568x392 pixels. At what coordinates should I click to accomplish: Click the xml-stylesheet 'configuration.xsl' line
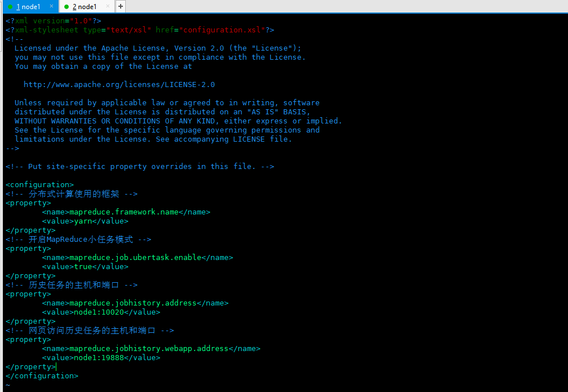pyautogui.click(x=140, y=30)
